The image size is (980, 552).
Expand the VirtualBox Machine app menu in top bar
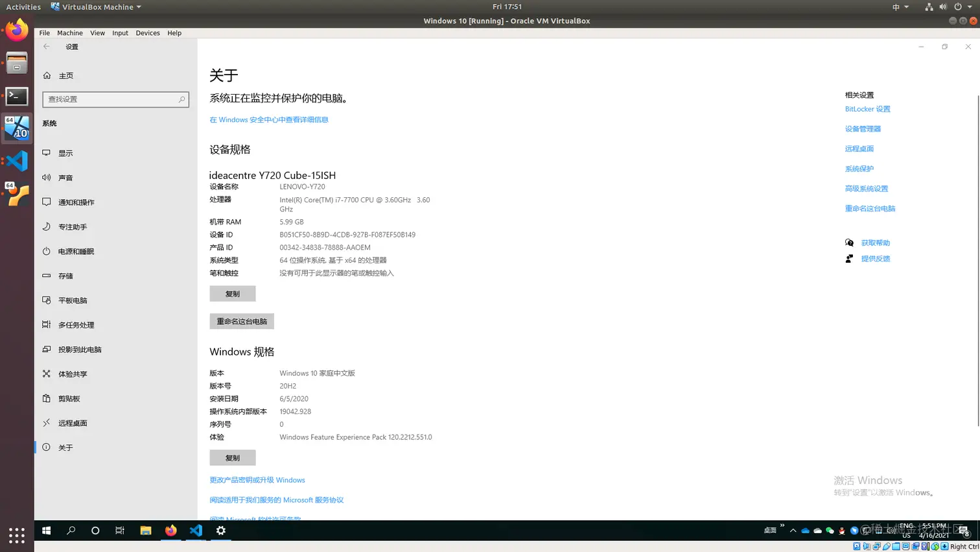tap(96, 7)
